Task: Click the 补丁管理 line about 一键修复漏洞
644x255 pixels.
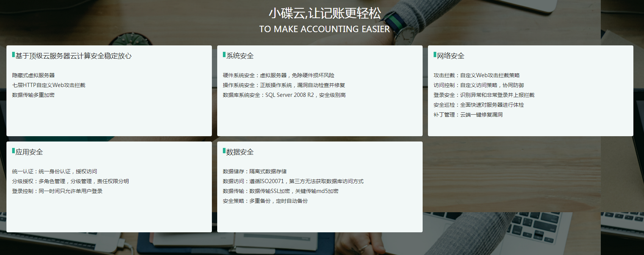Action: click(468, 115)
